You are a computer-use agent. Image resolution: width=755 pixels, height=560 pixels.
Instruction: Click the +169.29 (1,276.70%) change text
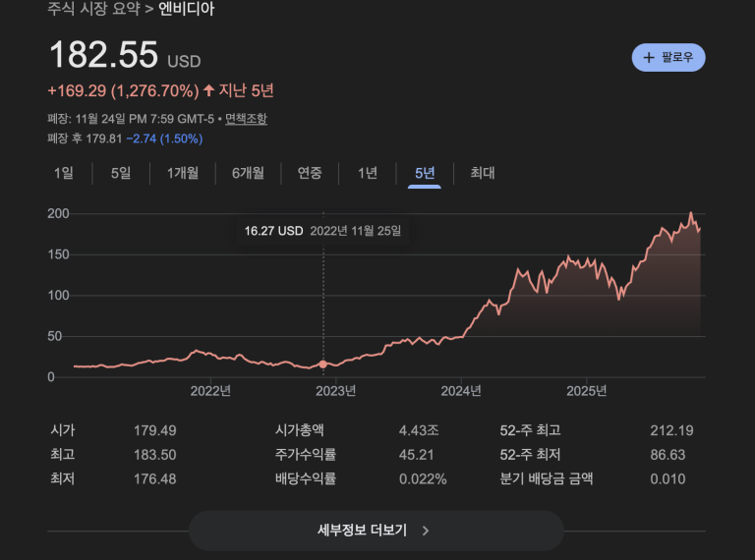point(123,91)
